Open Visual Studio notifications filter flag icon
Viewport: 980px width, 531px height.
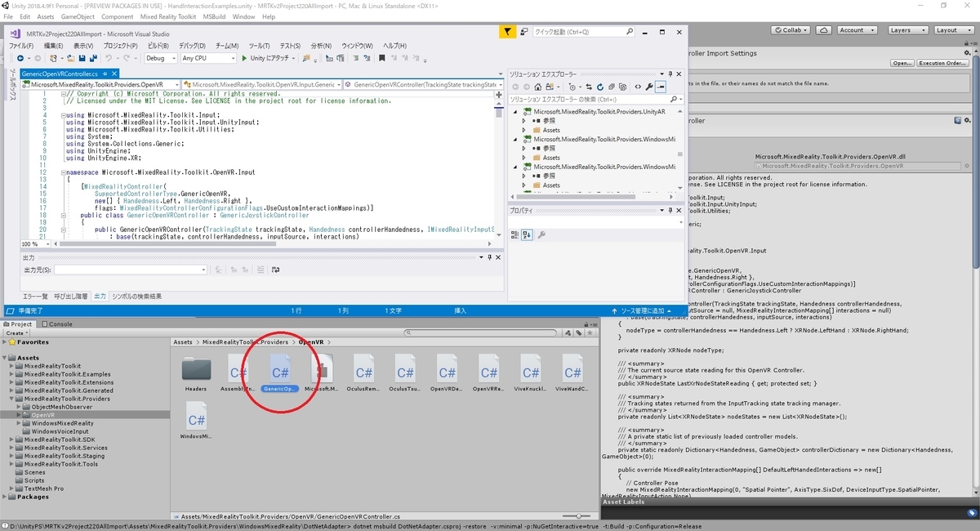pos(507,32)
